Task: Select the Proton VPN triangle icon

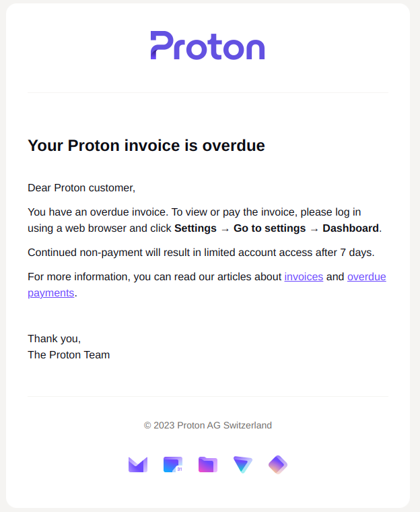Action: (x=243, y=465)
